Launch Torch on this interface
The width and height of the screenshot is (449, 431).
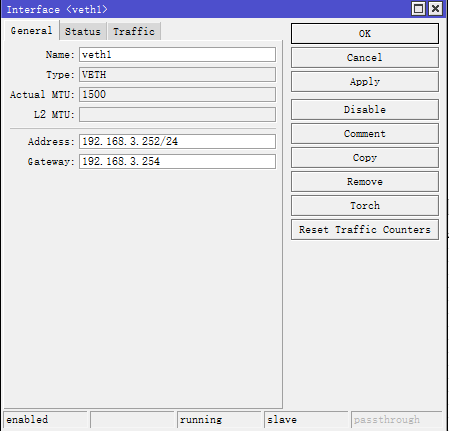tap(365, 206)
